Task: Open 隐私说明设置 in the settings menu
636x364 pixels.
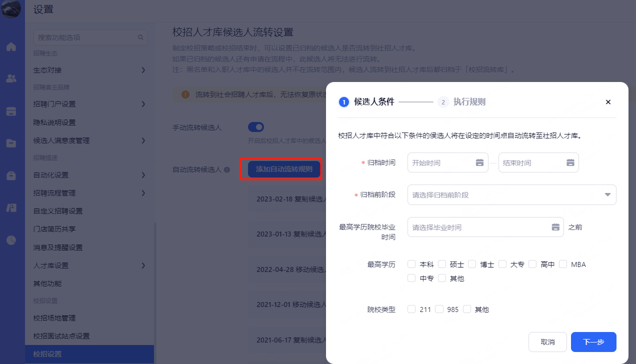Action: tap(54, 122)
